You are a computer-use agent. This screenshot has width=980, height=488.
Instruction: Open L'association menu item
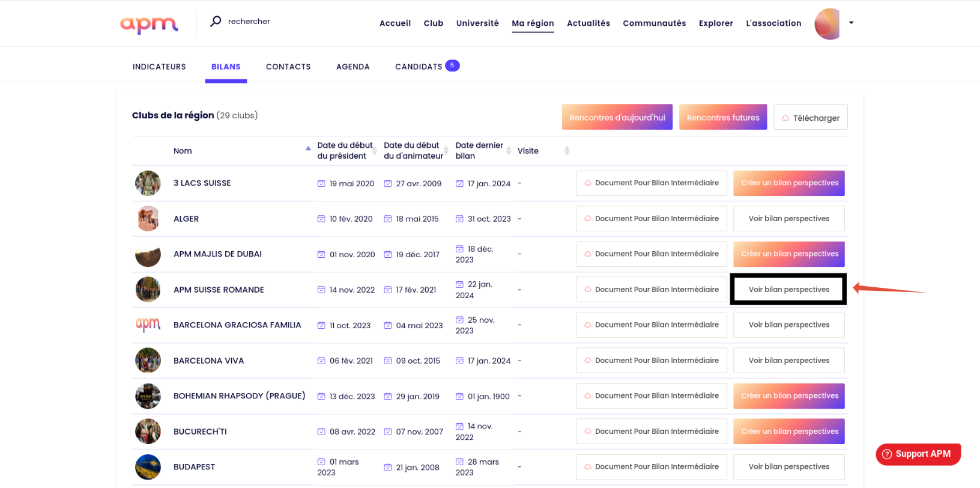(773, 23)
